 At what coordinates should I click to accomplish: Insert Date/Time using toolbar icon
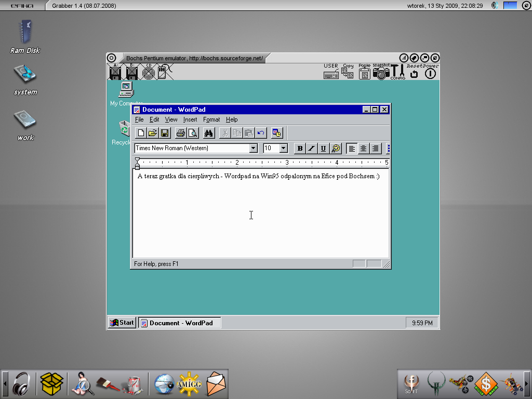click(276, 133)
